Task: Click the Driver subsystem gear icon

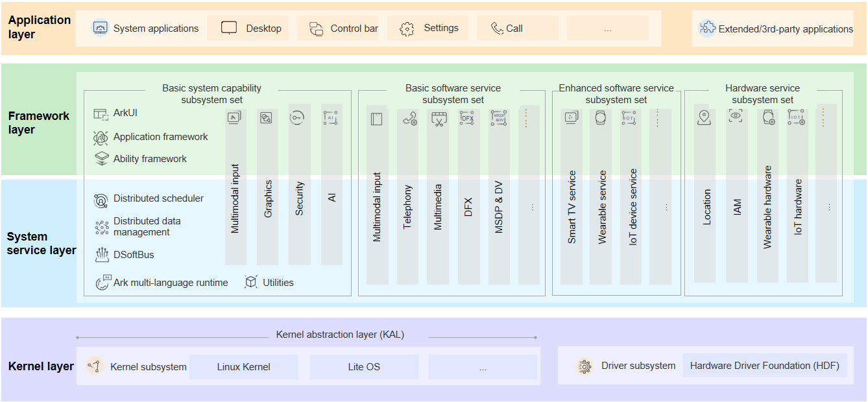Action: [x=585, y=366]
